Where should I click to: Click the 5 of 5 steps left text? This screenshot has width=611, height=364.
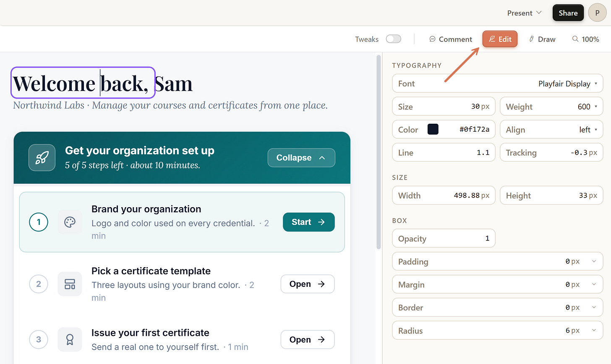coord(133,165)
